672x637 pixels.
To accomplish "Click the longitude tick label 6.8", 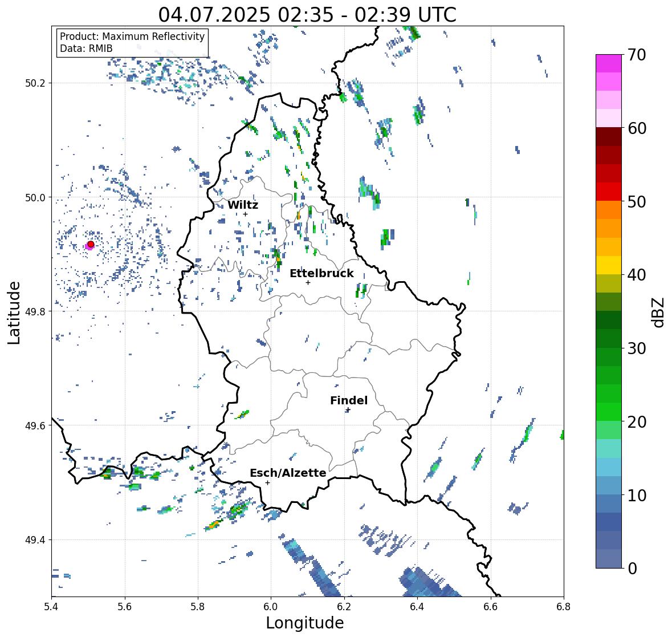I will (563, 607).
